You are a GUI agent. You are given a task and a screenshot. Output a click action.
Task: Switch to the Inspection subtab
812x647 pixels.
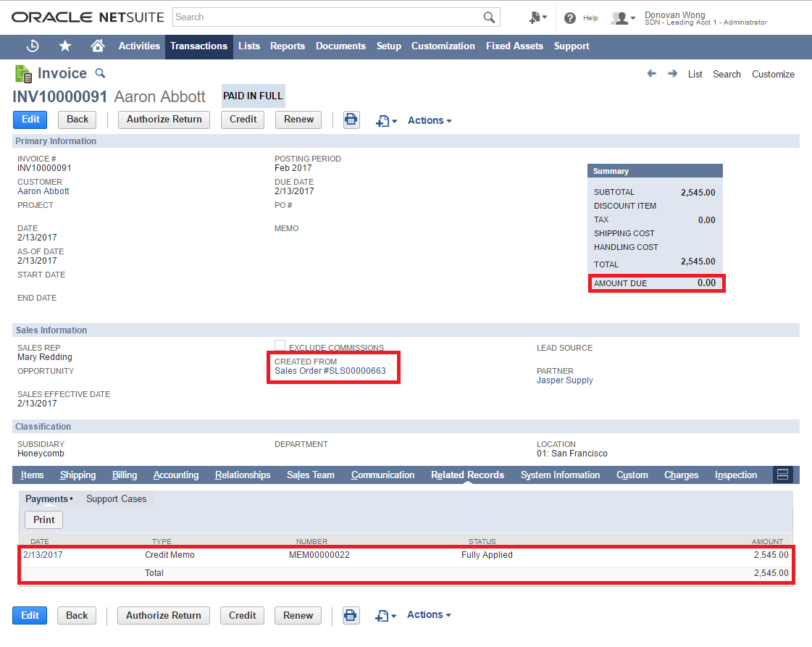point(736,475)
